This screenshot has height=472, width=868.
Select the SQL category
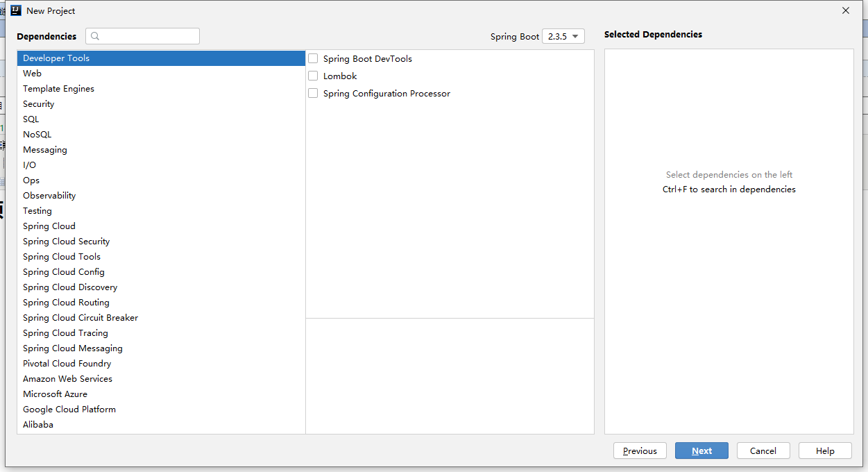pyautogui.click(x=161, y=119)
